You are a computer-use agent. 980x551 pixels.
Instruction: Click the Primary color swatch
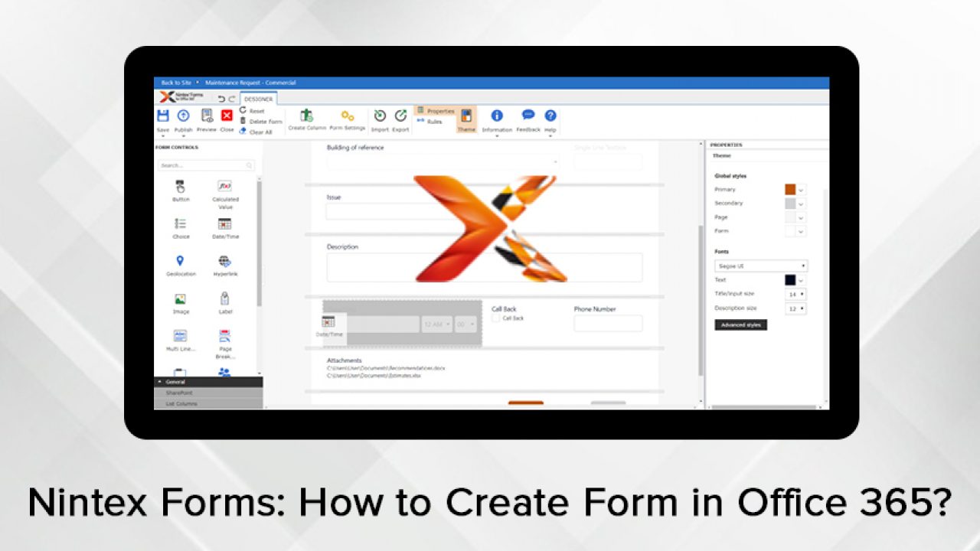point(790,189)
